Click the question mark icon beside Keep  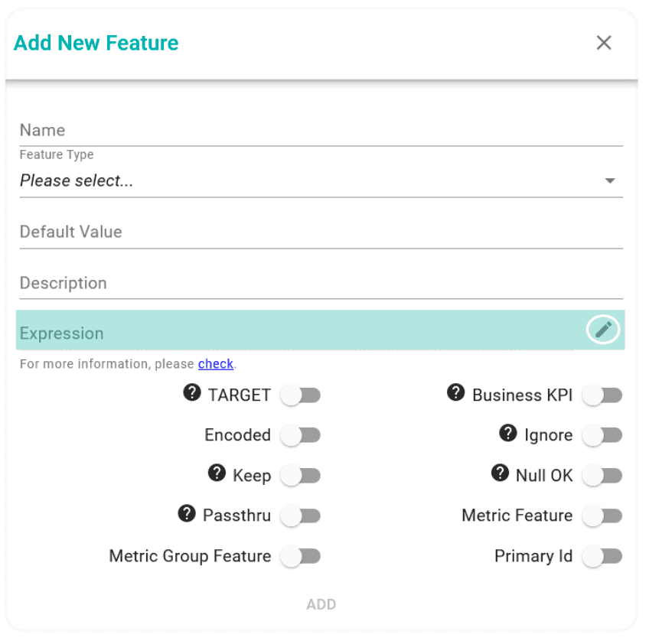pos(217,473)
